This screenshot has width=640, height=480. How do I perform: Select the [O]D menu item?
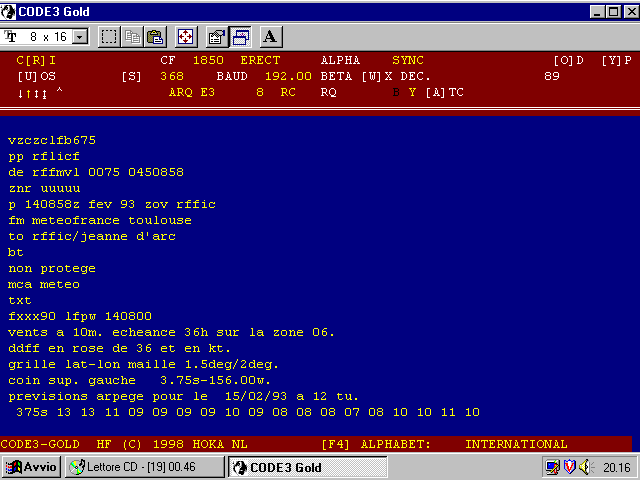click(x=568, y=60)
